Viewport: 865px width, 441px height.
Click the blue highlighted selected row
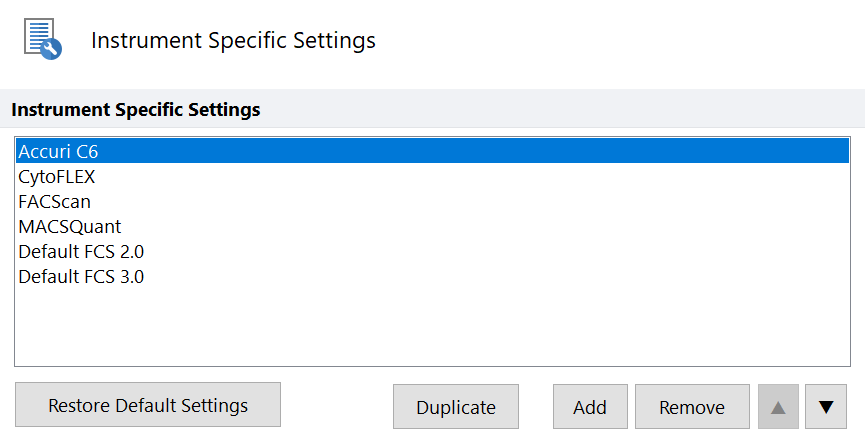(x=430, y=152)
